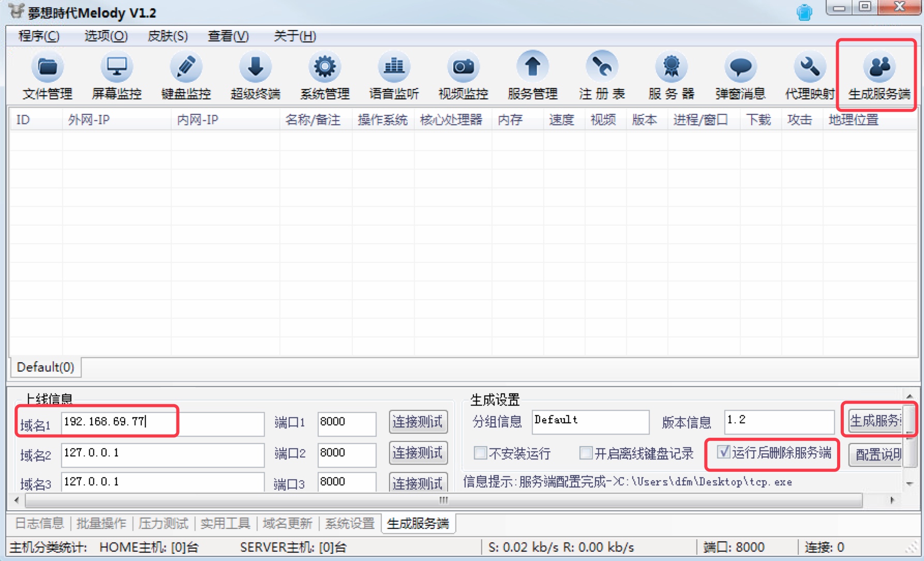Select the Default(0) group tab
Screen dimensions: 924x561
pos(46,367)
